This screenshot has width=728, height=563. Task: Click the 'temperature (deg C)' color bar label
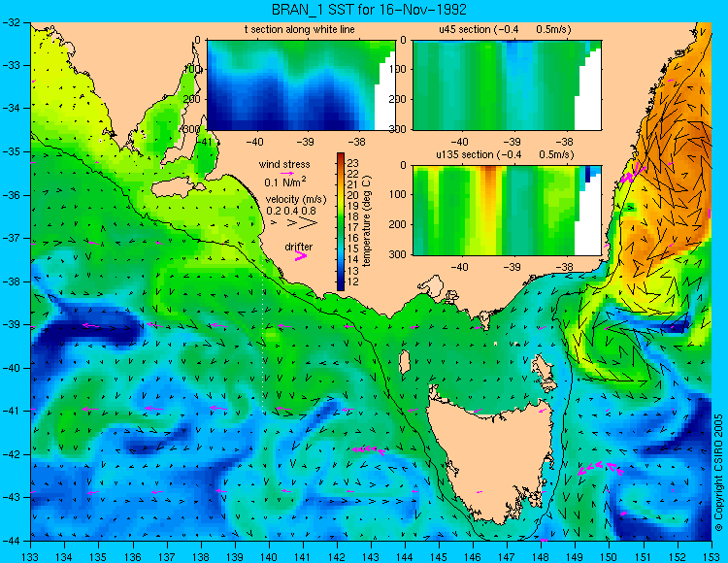[367, 221]
